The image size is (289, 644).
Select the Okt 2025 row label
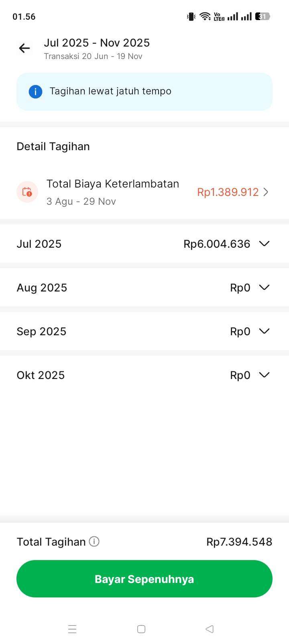coord(41,375)
